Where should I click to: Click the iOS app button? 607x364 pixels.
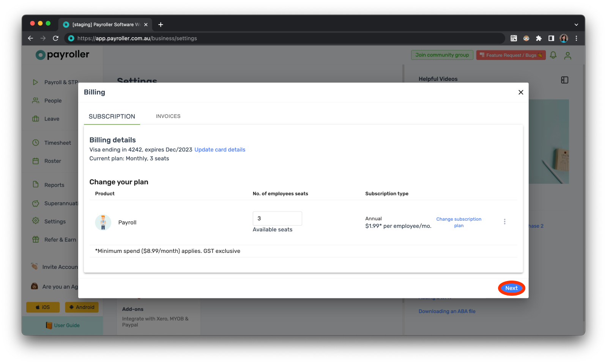pos(43,307)
